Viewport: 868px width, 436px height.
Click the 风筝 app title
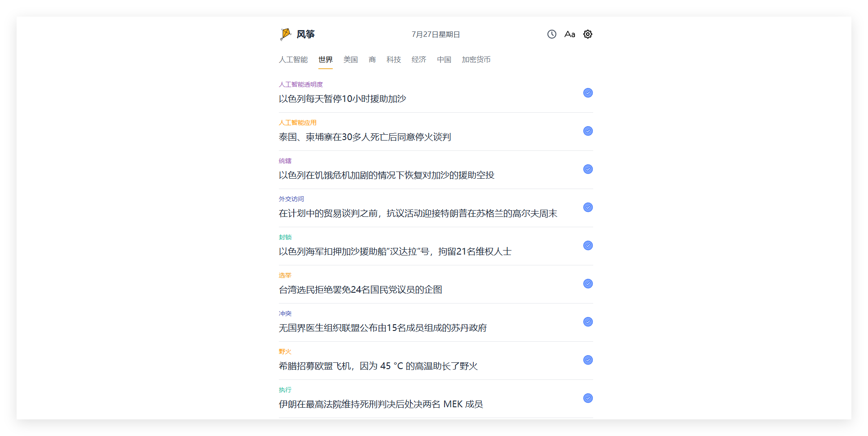pyautogui.click(x=306, y=34)
